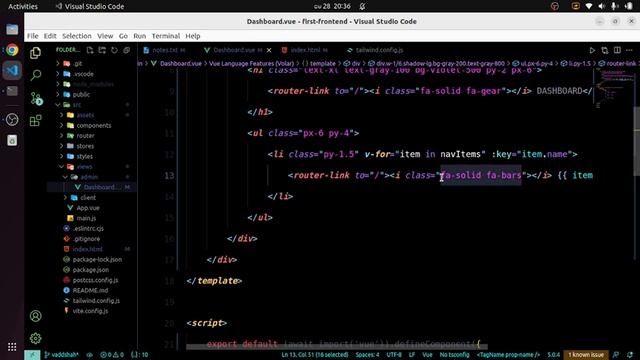
Task: Open App.vue in the explorer
Action: (x=88, y=208)
